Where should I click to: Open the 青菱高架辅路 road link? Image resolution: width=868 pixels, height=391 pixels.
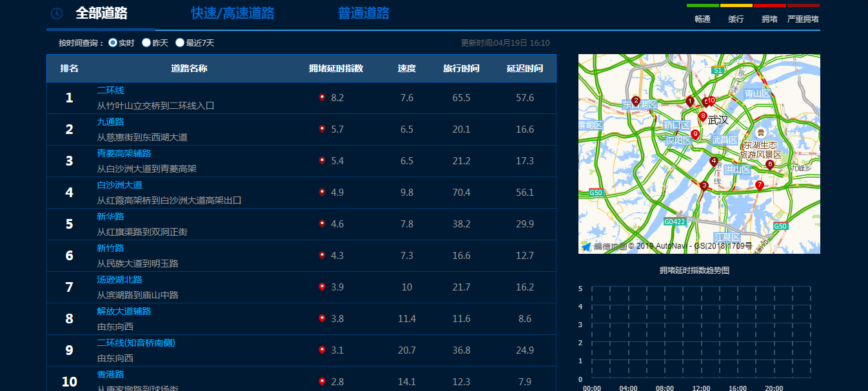[124, 153]
